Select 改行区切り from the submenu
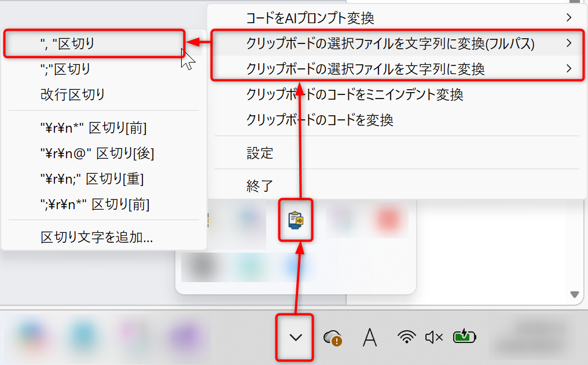The image size is (588, 365). (73, 94)
